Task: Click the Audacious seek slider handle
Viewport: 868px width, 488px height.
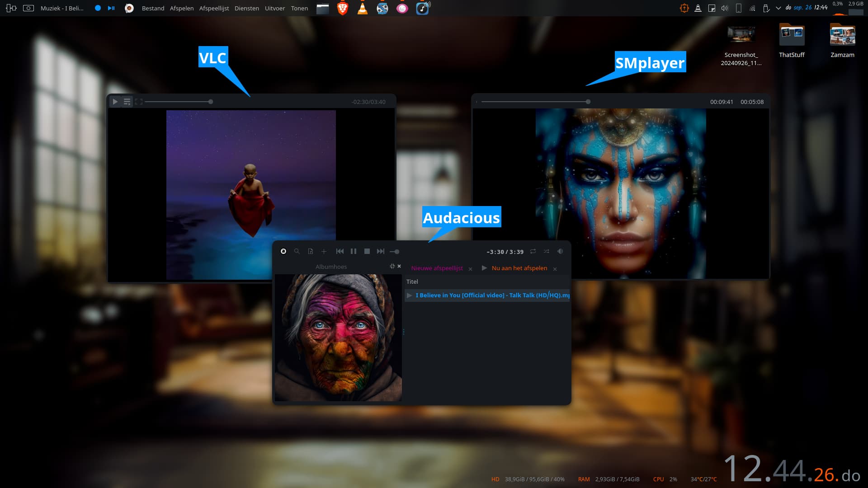Action: (397, 252)
